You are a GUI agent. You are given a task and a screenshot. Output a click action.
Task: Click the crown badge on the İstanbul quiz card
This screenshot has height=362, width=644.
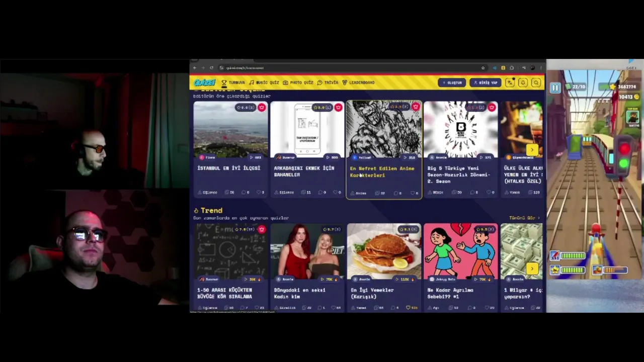click(262, 108)
